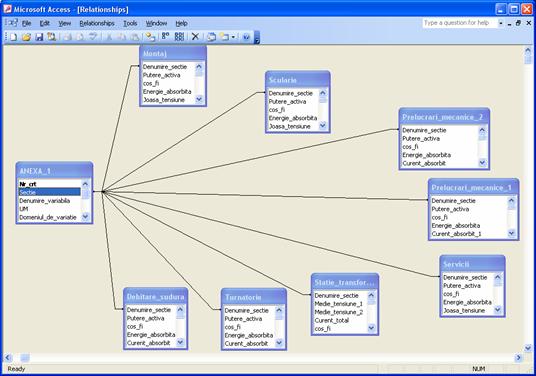Click the Turnatorie table title bar
This screenshot has width=536, height=376.
click(254, 297)
